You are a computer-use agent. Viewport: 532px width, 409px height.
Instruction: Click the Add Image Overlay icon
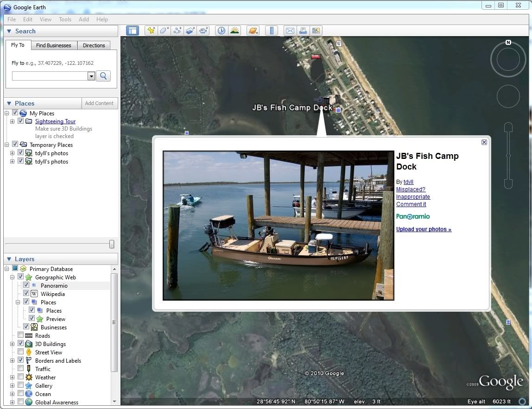point(190,31)
